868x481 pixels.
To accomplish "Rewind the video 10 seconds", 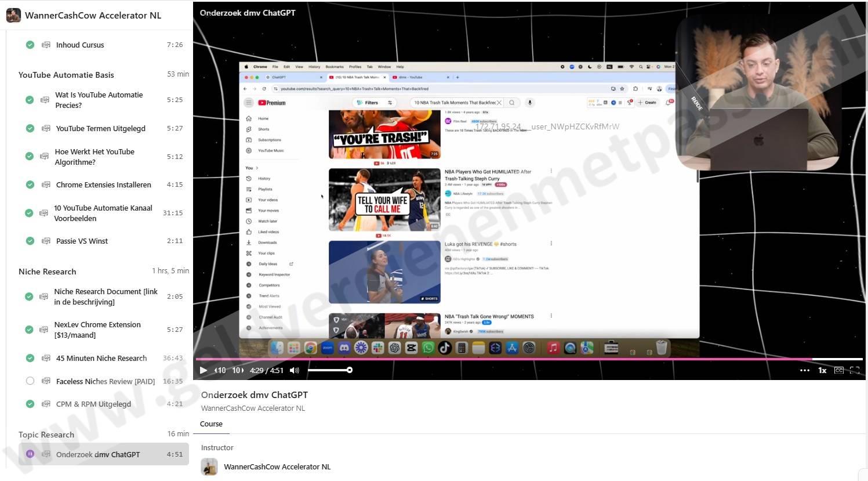I will (220, 370).
